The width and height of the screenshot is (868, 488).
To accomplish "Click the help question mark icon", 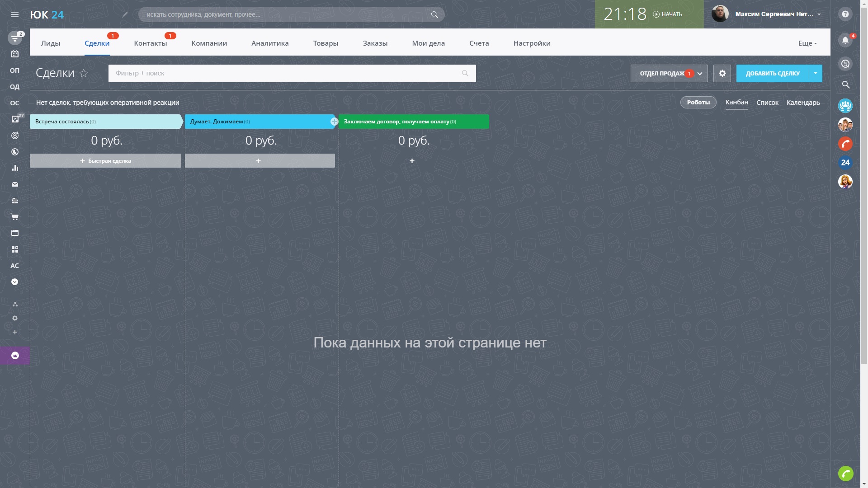I will pos(845,14).
